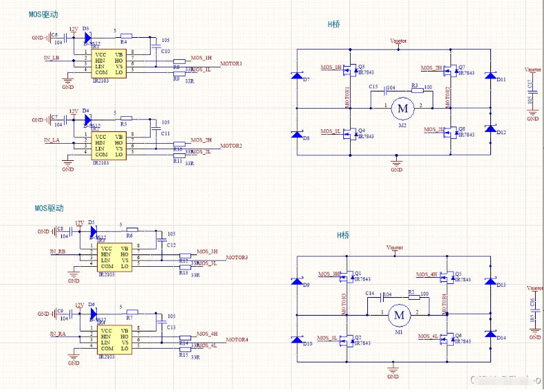Click the IN_LB net label
544x392 pixels.
click(x=52, y=58)
